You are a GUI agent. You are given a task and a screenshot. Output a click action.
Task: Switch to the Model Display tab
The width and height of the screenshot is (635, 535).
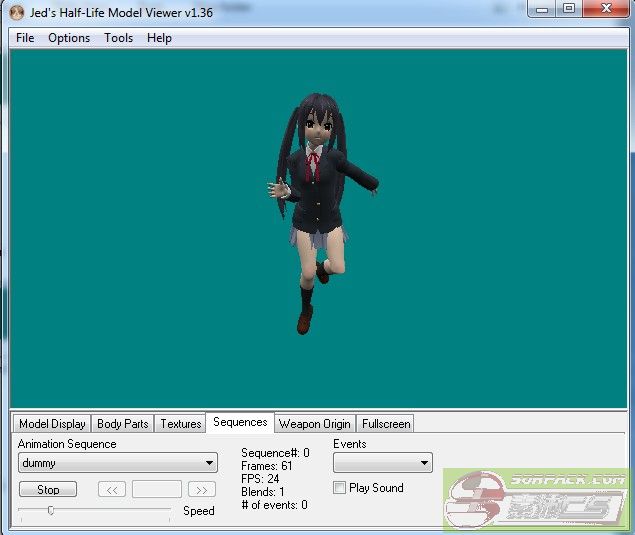[52, 424]
